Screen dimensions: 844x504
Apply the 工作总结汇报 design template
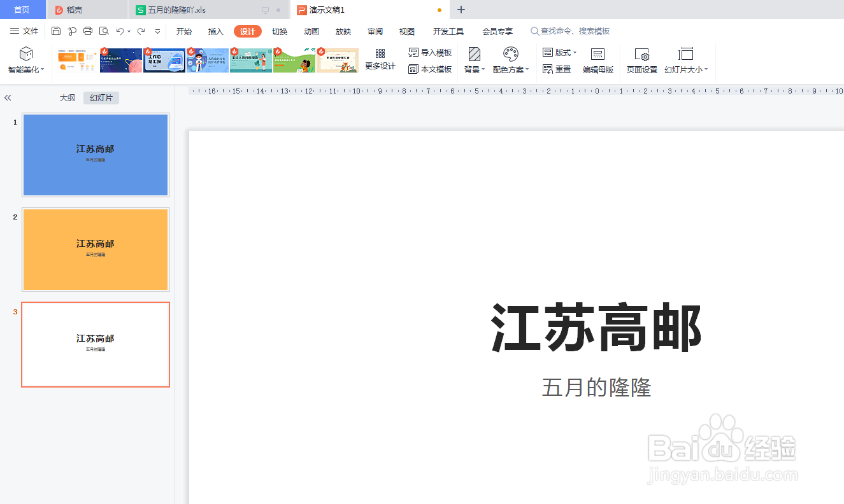tap(164, 60)
